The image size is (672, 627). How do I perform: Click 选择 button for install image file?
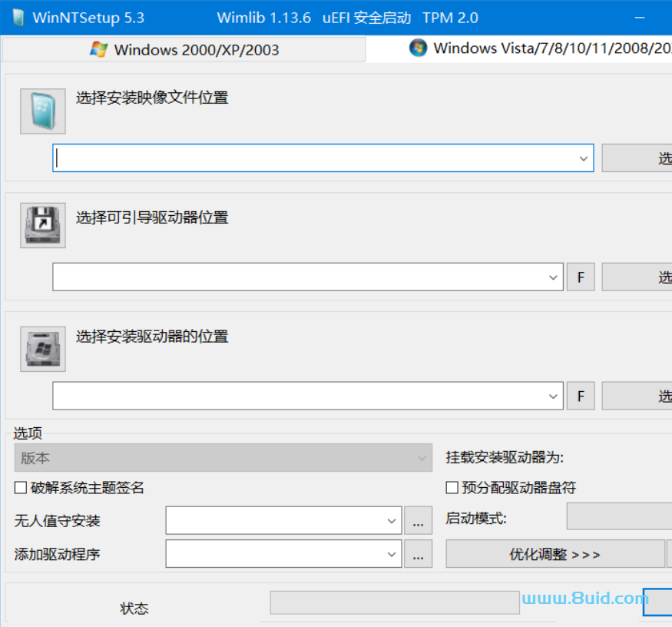[637, 158]
